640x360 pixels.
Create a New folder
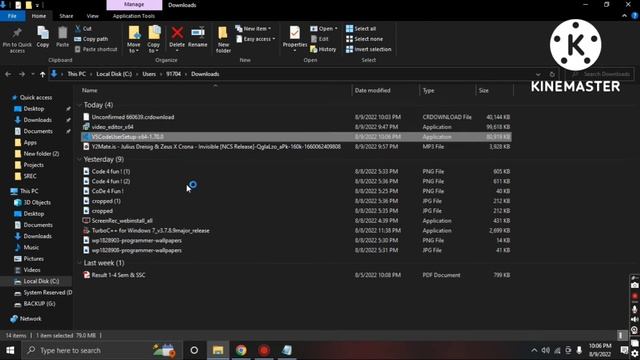(x=223, y=40)
